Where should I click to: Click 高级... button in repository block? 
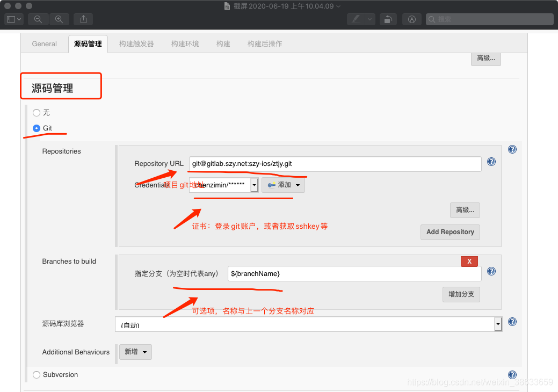click(x=465, y=210)
